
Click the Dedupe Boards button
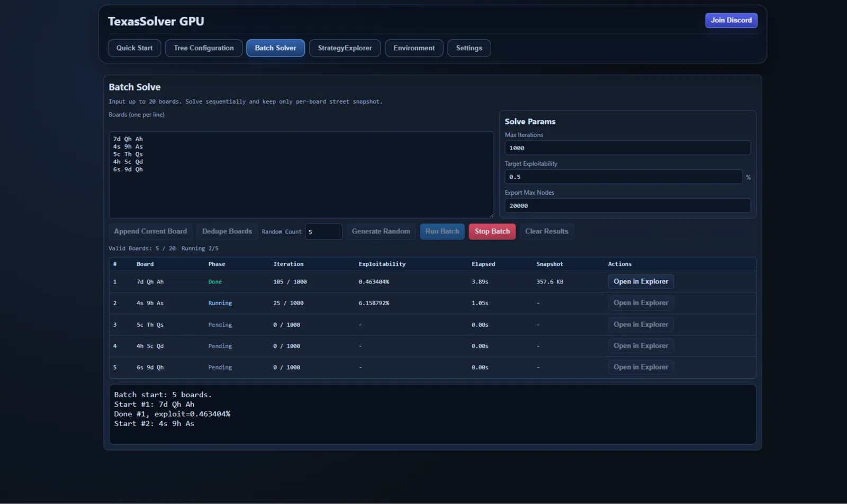(227, 232)
